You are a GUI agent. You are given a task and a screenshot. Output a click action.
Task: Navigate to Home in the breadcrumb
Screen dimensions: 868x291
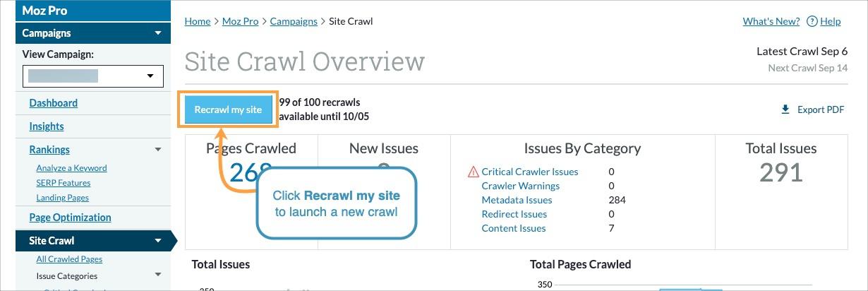click(x=198, y=21)
